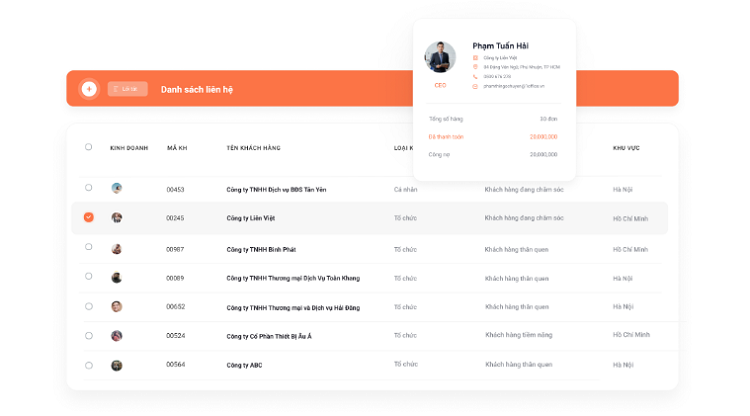Sort by the MÃ KH column header
750x416 pixels.
(177, 148)
